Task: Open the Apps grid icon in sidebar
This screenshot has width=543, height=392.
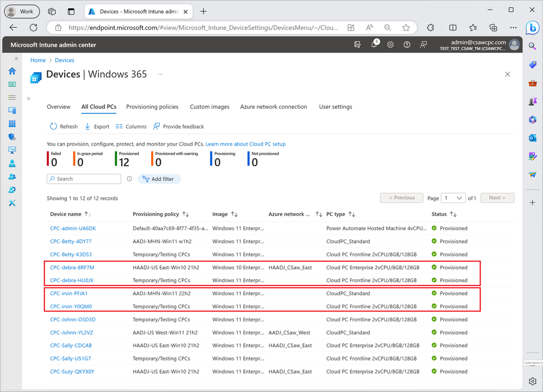Action: click(12, 123)
